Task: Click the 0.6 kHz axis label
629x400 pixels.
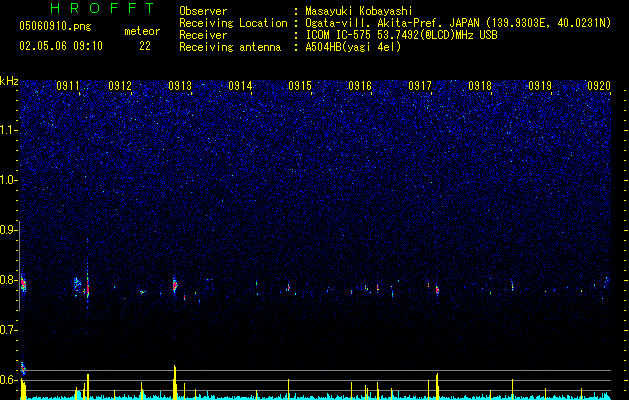Action: (x=8, y=380)
